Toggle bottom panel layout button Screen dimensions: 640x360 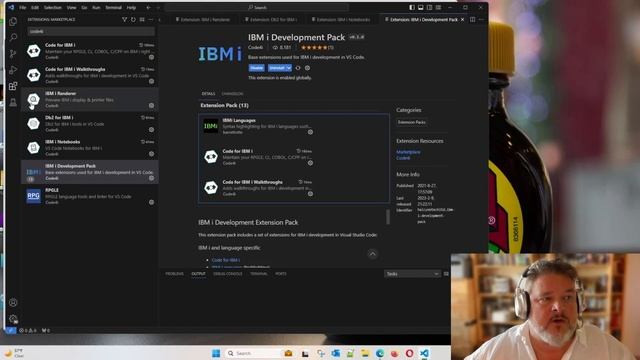coord(421,7)
